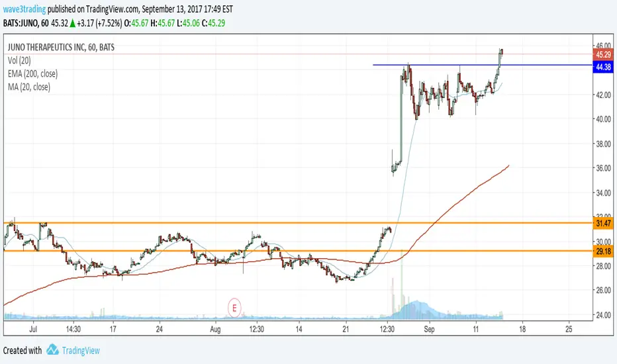Screen dimensions: 617x364
Task: Click the L:45.06 low value
Action: [188, 23]
